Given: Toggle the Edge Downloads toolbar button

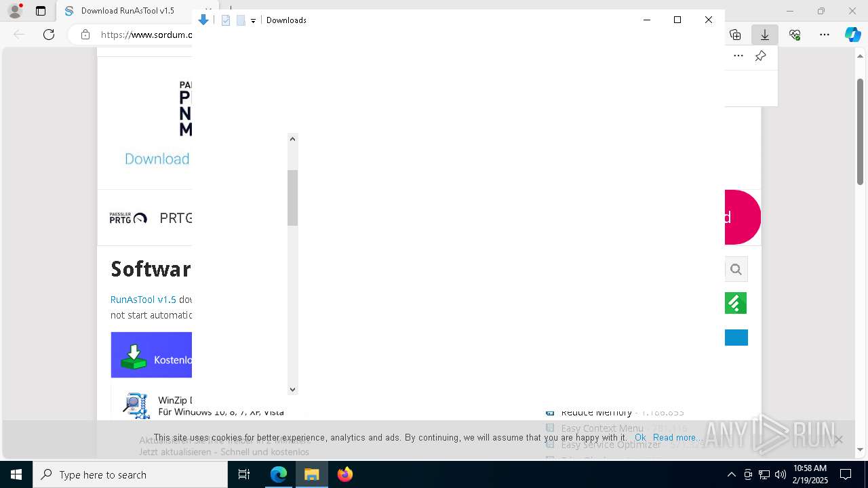Looking at the screenshot, I should [x=765, y=35].
